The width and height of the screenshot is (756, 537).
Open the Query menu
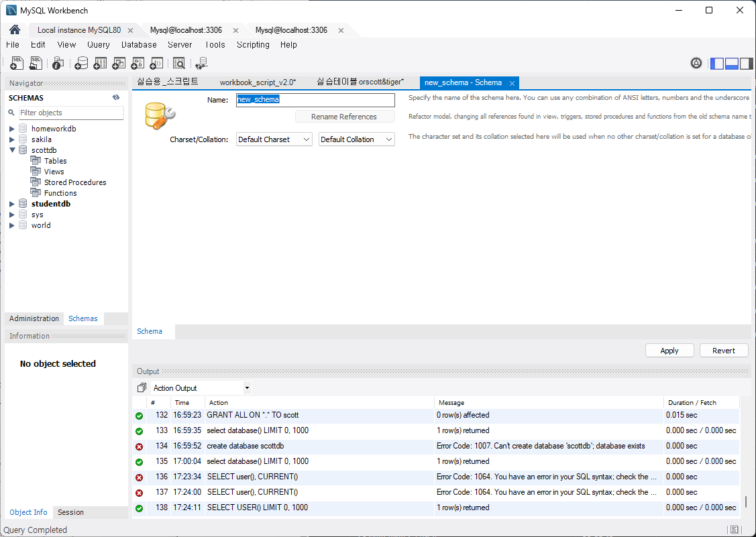99,44
